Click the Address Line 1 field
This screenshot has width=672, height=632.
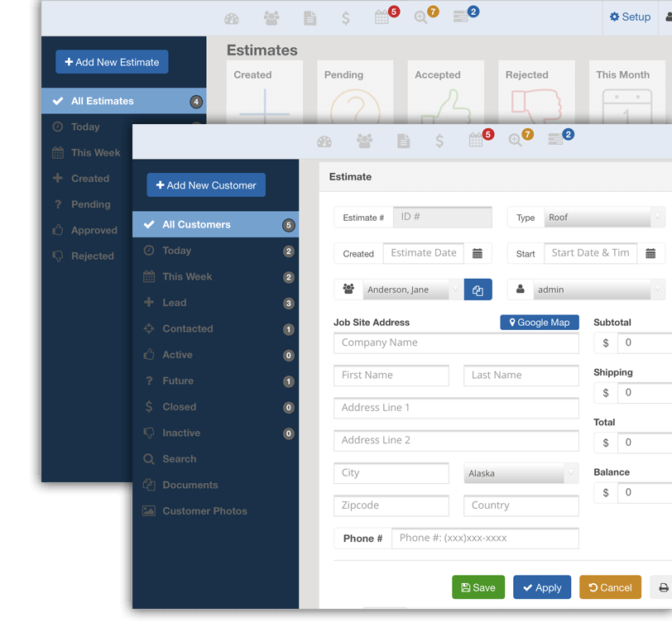tap(457, 409)
